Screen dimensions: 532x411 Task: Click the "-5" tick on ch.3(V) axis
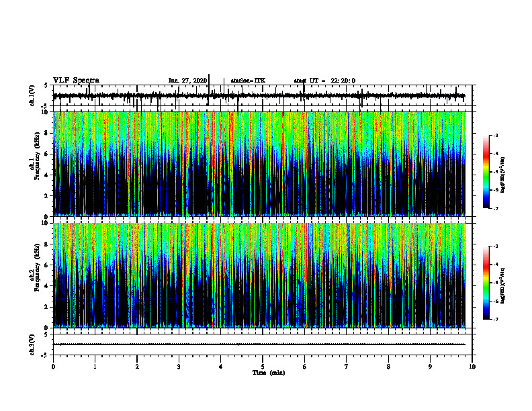(x=45, y=355)
